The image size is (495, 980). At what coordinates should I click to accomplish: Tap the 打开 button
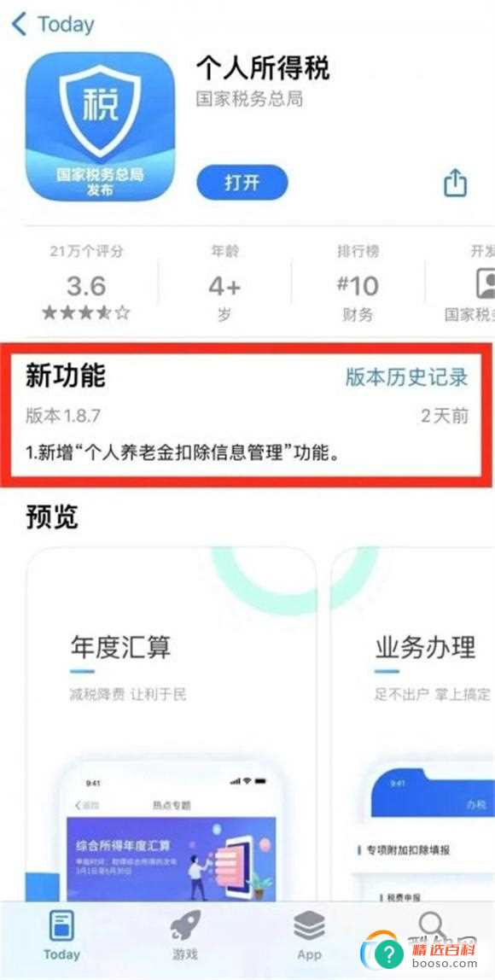242,184
